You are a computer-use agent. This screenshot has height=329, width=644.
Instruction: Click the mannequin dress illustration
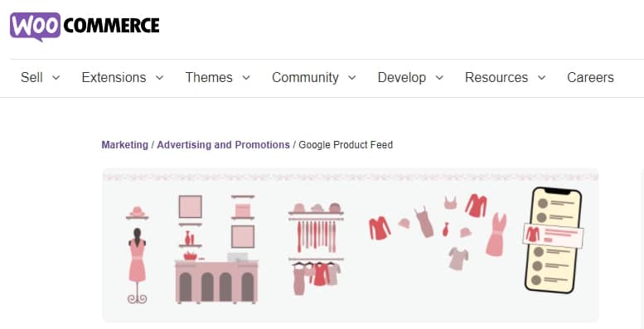138,266
